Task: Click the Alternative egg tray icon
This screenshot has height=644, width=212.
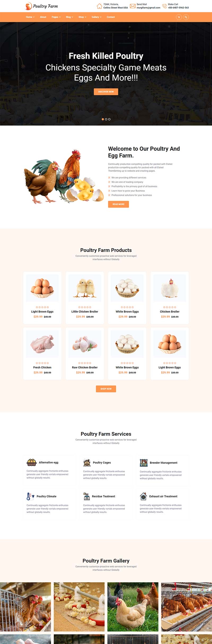Action: click(32, 462)
